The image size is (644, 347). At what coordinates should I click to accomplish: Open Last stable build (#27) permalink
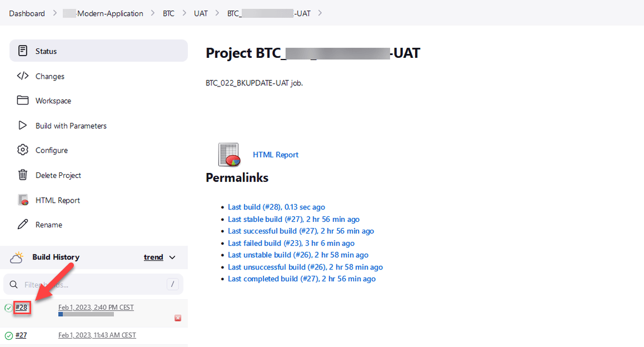pyautogui.click(x=293, y=219)
